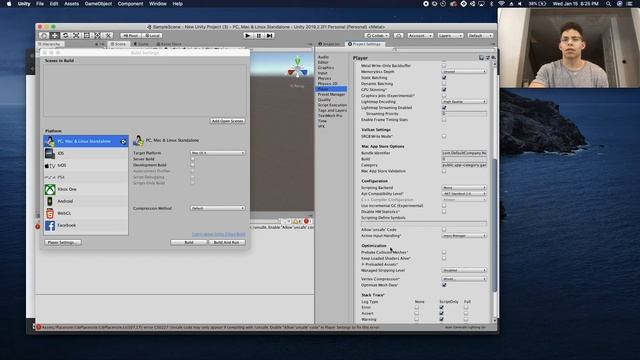Open the Compression Method dropdown
The width and height of the screenshot is (640, 360).
coord(218,208)
